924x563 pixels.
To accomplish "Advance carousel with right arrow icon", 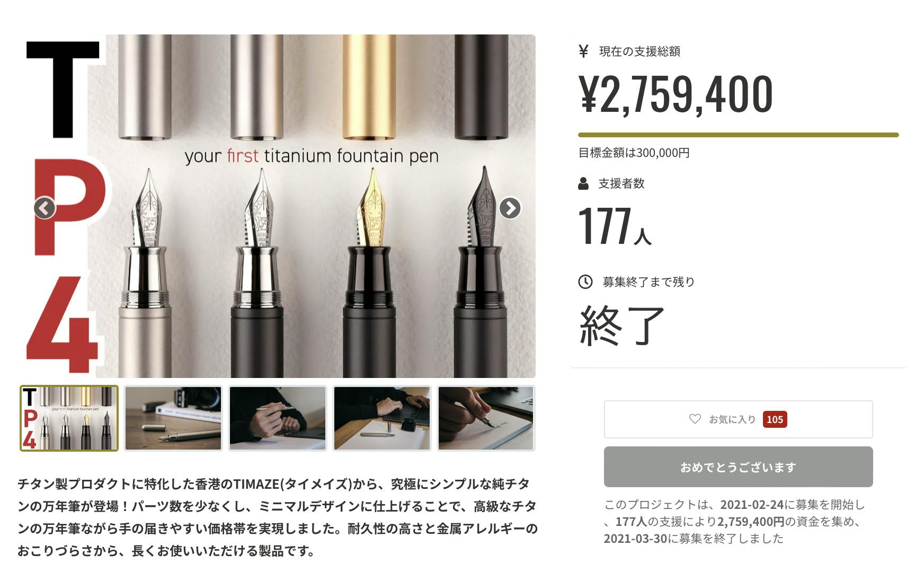I will (x=510, y=208).
